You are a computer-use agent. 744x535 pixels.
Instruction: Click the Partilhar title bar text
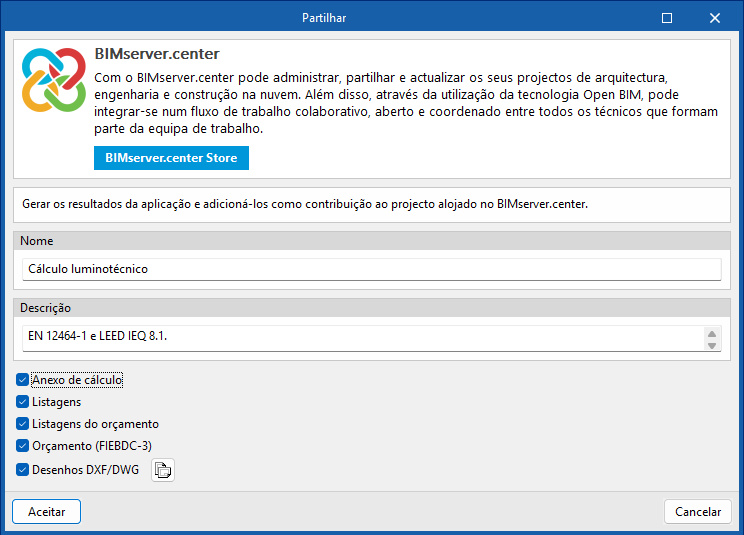[326, 18]
